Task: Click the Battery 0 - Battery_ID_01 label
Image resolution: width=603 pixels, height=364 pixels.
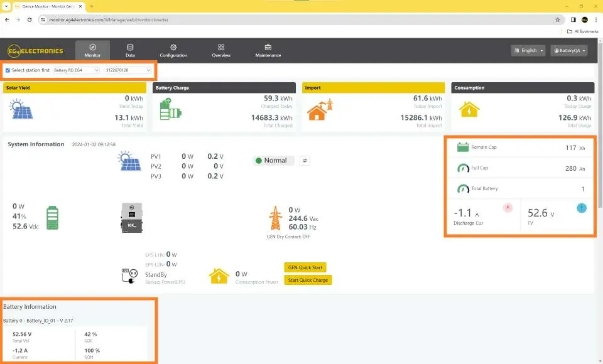Action: tap(38, 321)
